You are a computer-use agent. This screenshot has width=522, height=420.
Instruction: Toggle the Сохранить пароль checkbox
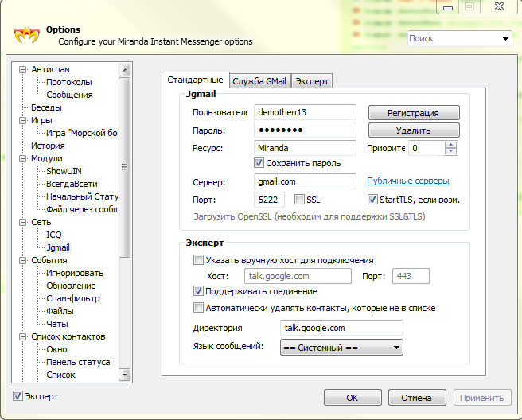(259, 163)
